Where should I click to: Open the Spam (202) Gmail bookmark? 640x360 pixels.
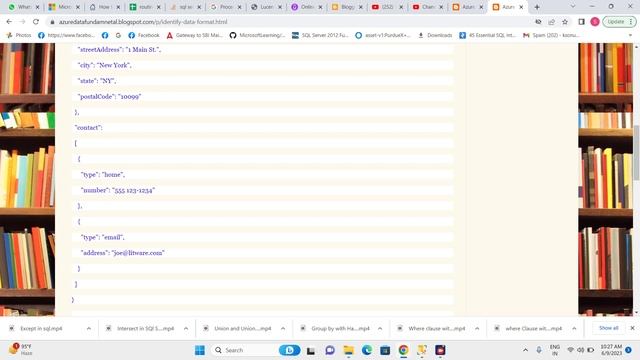tap(551, 36)
